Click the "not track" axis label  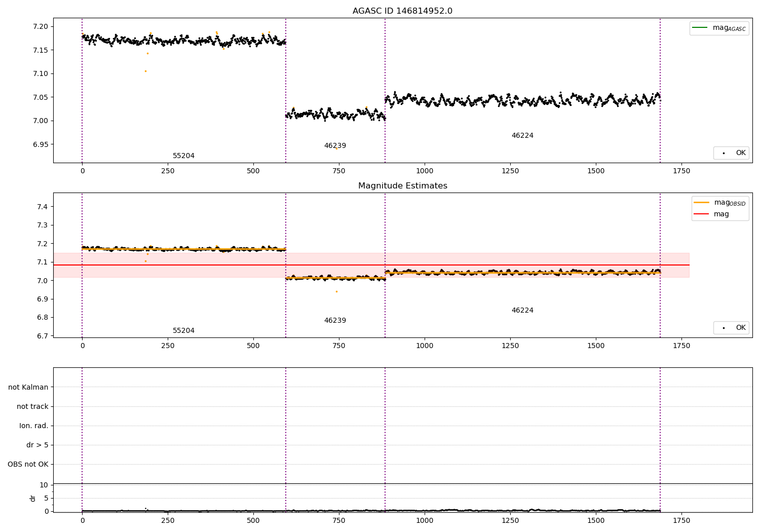(x=32, y=406)
